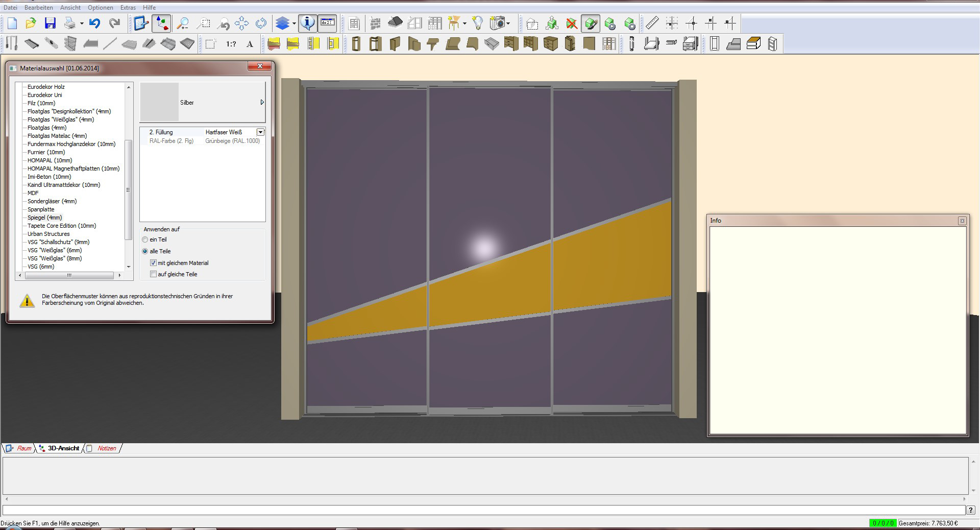Viewport: 980px width, 530px height.
Task: Click the Undo arrow icon
Action: 94,23
